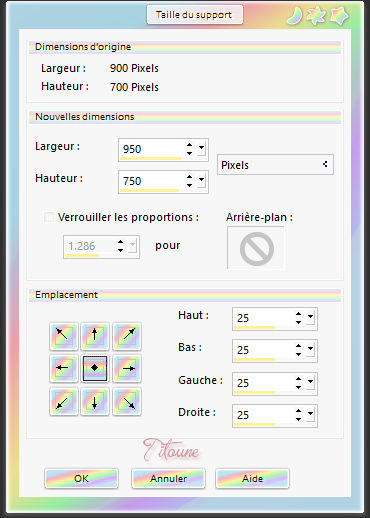Select top-right placement arrow

[x=127, y=336]
